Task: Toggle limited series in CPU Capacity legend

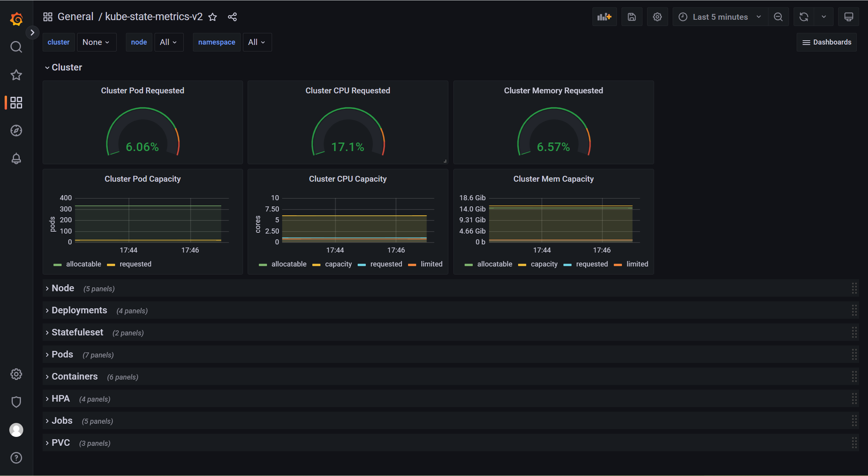Action: click(x=431, y=264)
